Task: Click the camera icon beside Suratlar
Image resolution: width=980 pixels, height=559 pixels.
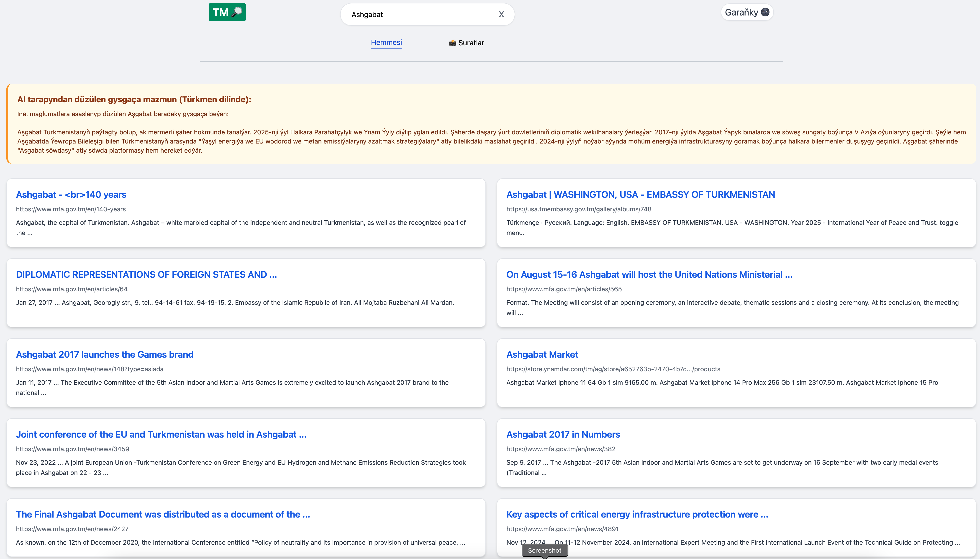Action: pos(452,43)
